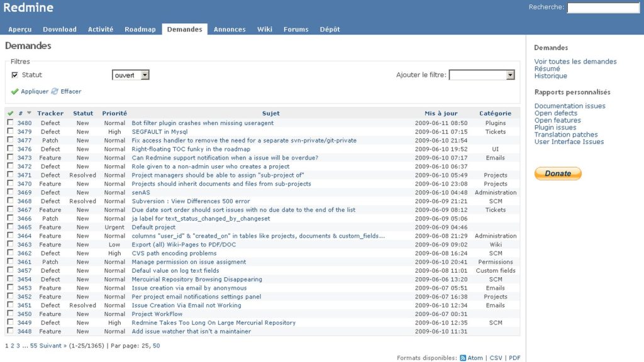Sort by Tracker column header
The width and height of the screenshot is (644, 362).
click(x=50, y=113)
